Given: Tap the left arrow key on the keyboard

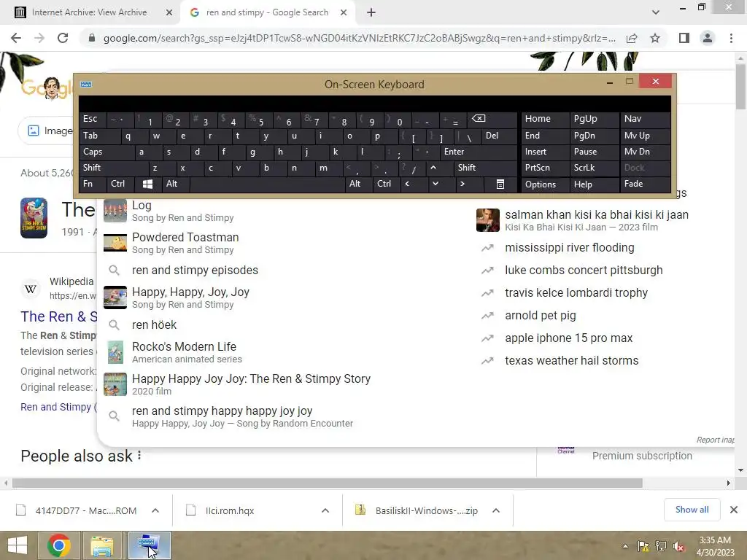Looking at the screenshot, I should [x=407, y=184].
